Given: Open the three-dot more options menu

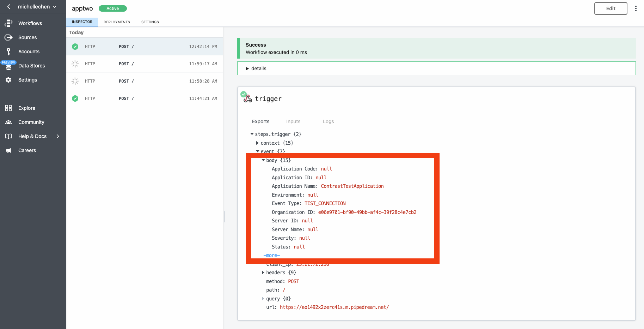Looking at the screenshot, I should 636,8.
